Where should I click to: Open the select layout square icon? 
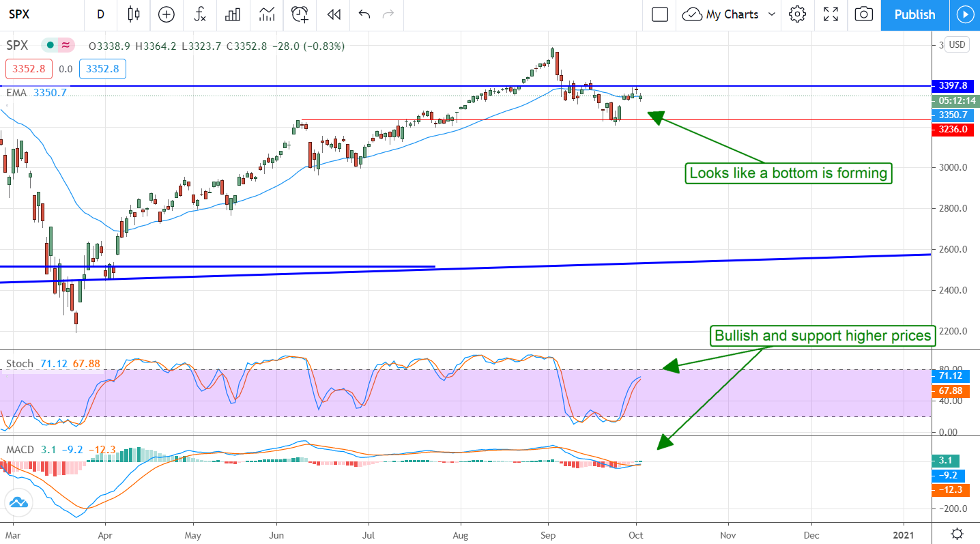tap(659, 14)
